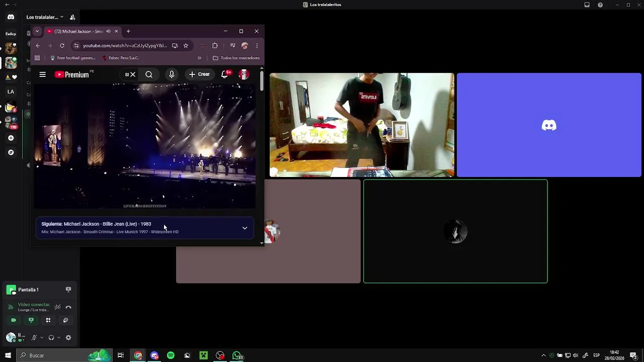
Task: Select the blue Discord logo participant tile
Action: pos(549,125)
